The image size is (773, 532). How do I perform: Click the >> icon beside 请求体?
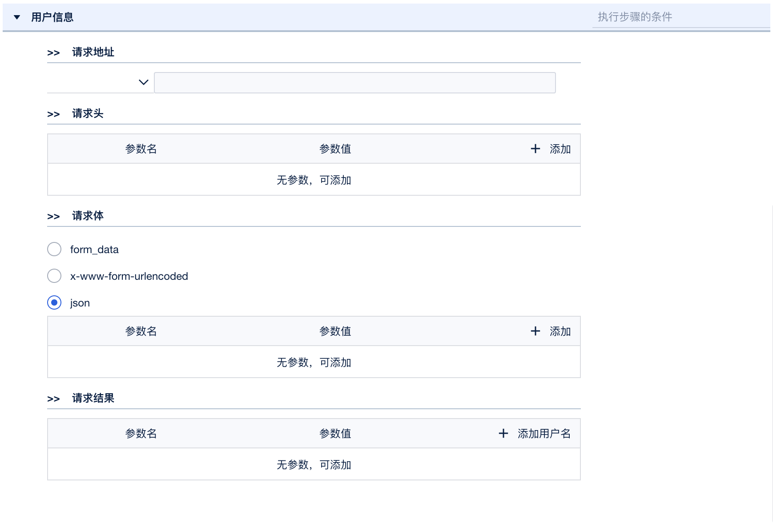click(53, 217)
